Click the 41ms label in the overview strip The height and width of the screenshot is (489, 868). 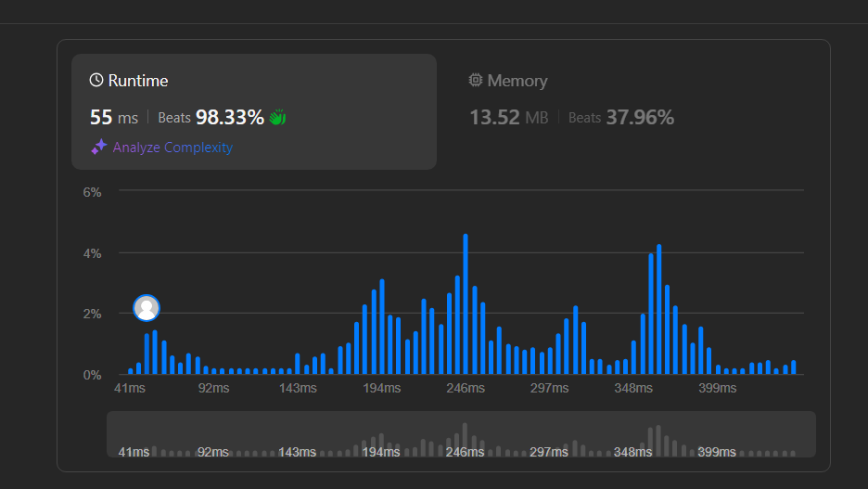134,452
